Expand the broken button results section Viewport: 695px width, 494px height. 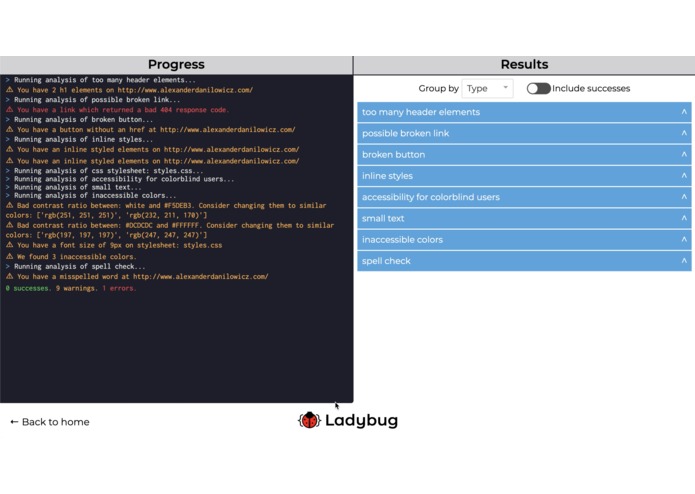tap(524, 155)
